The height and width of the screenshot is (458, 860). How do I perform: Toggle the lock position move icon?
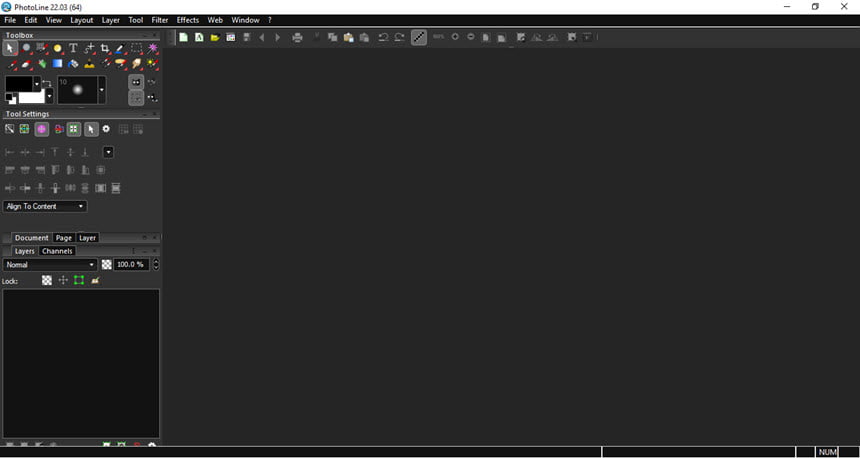pos(63,280)
